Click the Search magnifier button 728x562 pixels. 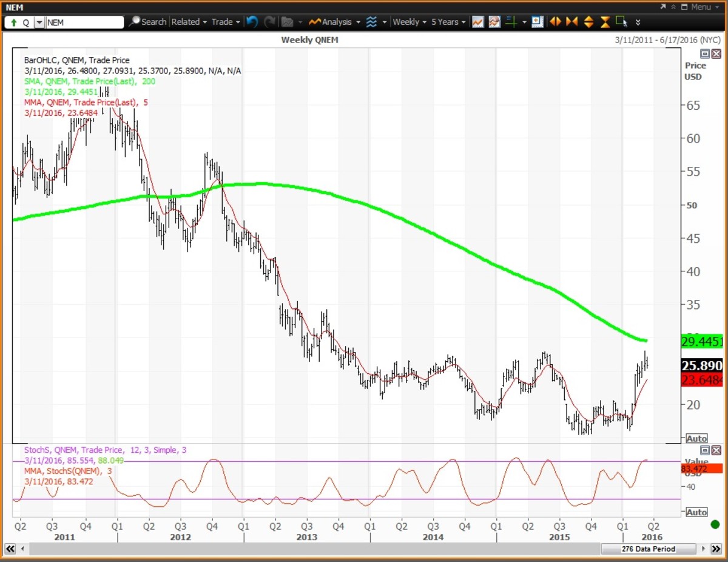pos(147,22)
